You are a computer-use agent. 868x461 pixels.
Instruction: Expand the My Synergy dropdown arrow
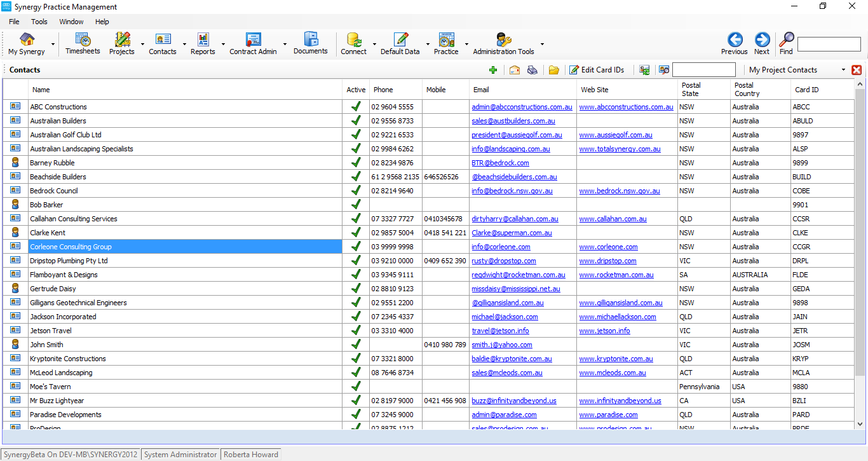(x=53, y=45)
